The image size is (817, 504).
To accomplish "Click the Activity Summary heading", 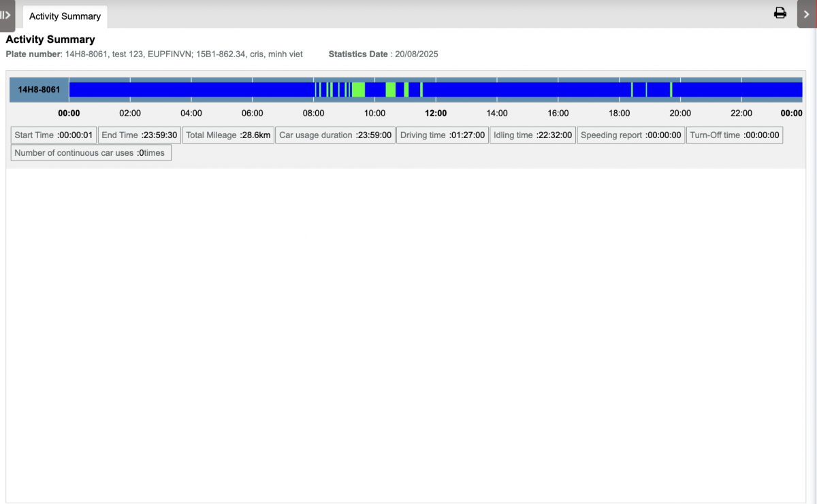I will tap(50, 39).
